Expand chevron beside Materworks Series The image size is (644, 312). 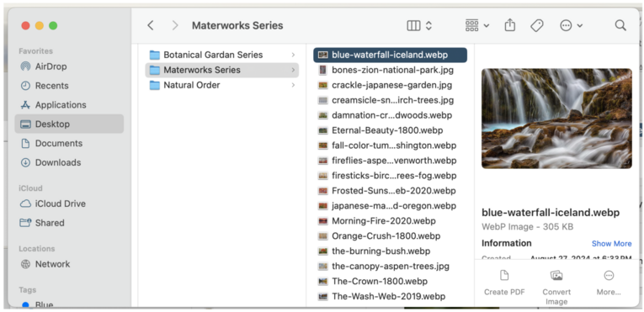pyautogui.click(x=293, y=70)
